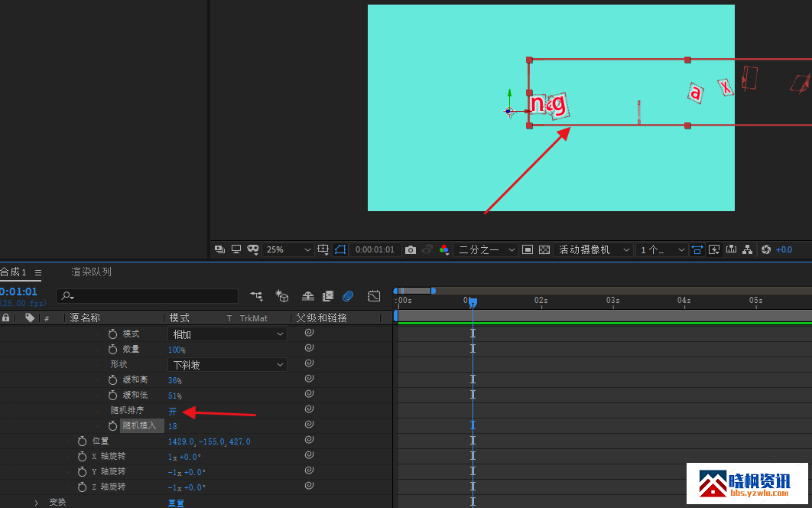Open the RGB show channel menu

point(444,250)
